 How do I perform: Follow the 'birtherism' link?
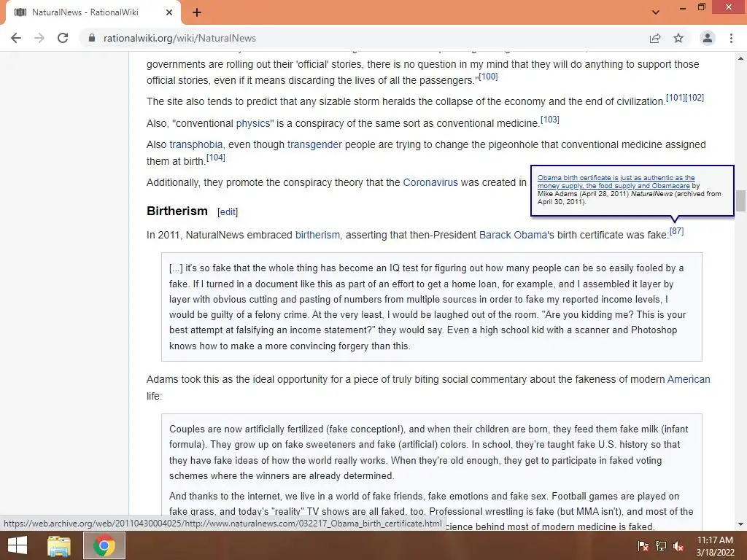tap(318, 235)
